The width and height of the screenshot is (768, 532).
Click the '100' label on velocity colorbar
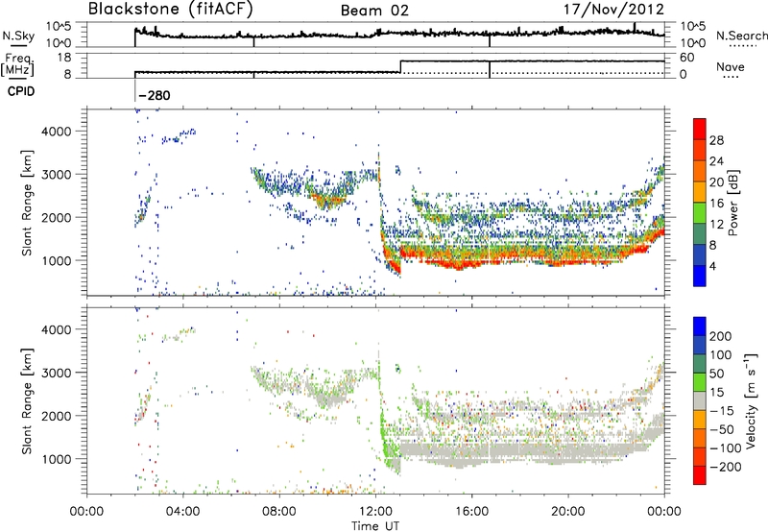coord(721,355)
